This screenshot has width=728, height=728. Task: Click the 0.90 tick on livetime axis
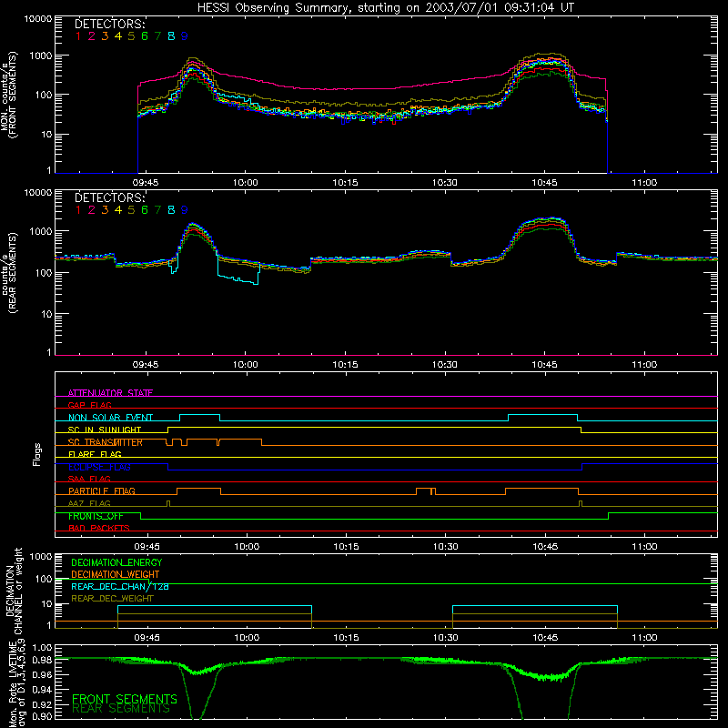tap(42, 716)
